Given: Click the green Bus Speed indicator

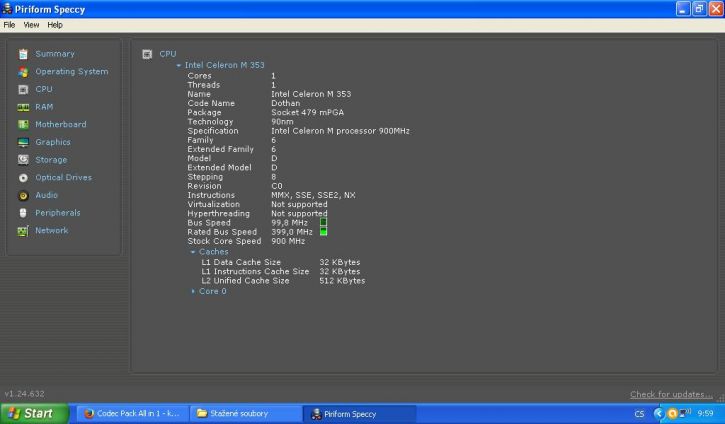Looking at the screenshot, I should [323, 222].
